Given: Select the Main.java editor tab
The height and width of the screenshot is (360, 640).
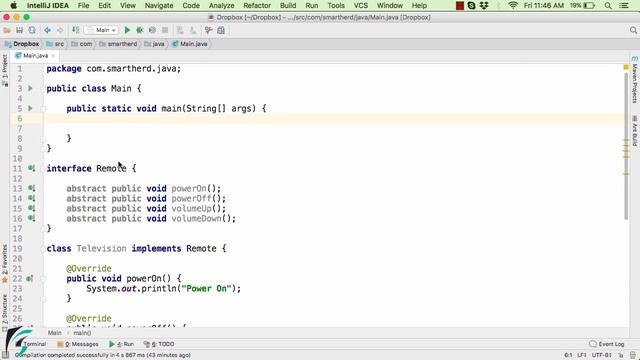Looking at the screenshot, I should pyautogui.click(x=35, y=56).
